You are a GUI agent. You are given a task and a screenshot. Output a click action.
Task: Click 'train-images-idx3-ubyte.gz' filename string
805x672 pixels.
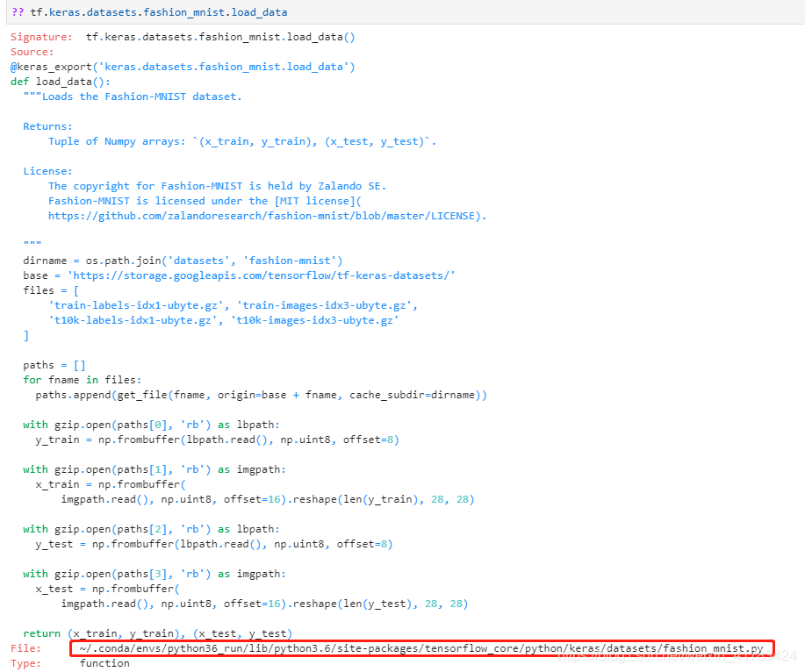325,305
